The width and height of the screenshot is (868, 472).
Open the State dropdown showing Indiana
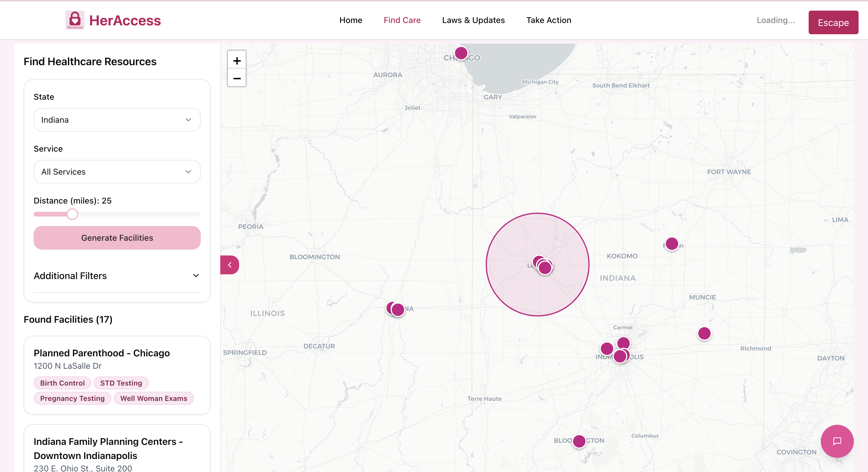(x=117, y=120)
